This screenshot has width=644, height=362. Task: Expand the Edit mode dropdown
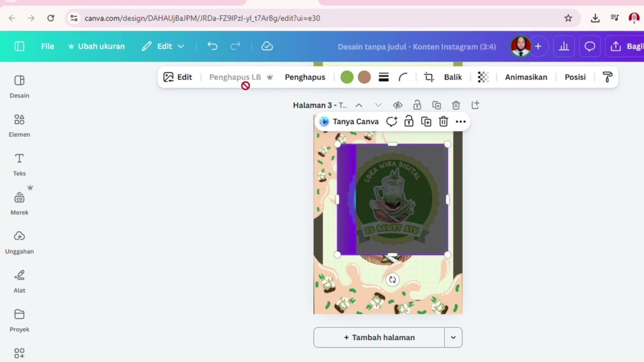[163, 46]
